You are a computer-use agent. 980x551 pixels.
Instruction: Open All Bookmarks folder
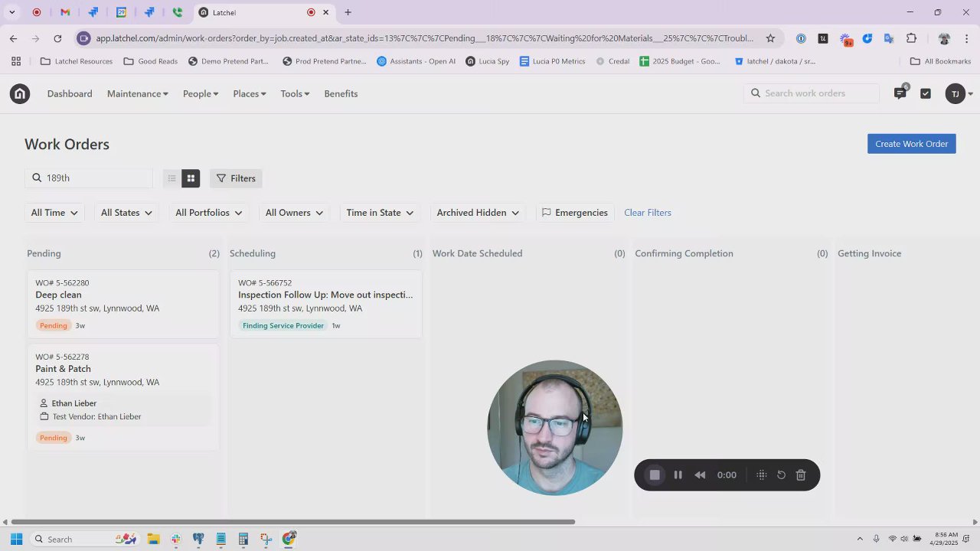click(x=940, y=61)
